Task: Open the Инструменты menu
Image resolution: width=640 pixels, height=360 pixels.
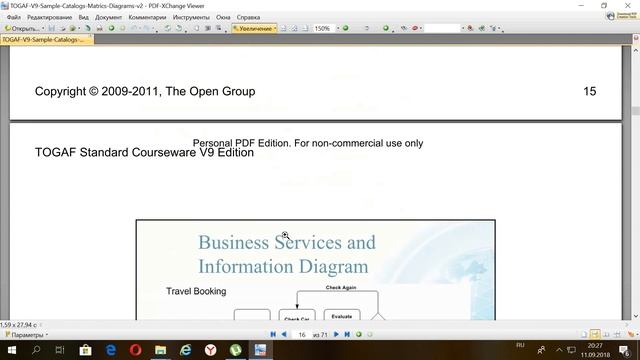Action: [x=191, y=18]
